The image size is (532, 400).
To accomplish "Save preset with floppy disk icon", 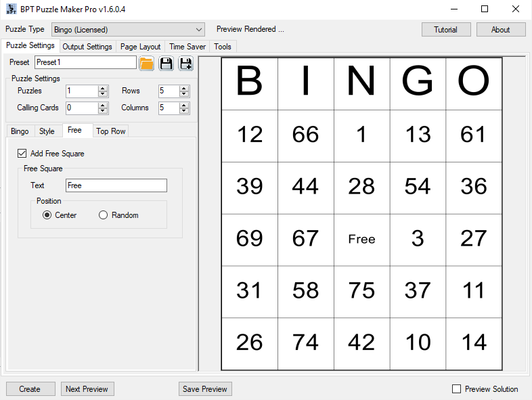I will coord(167,64).
